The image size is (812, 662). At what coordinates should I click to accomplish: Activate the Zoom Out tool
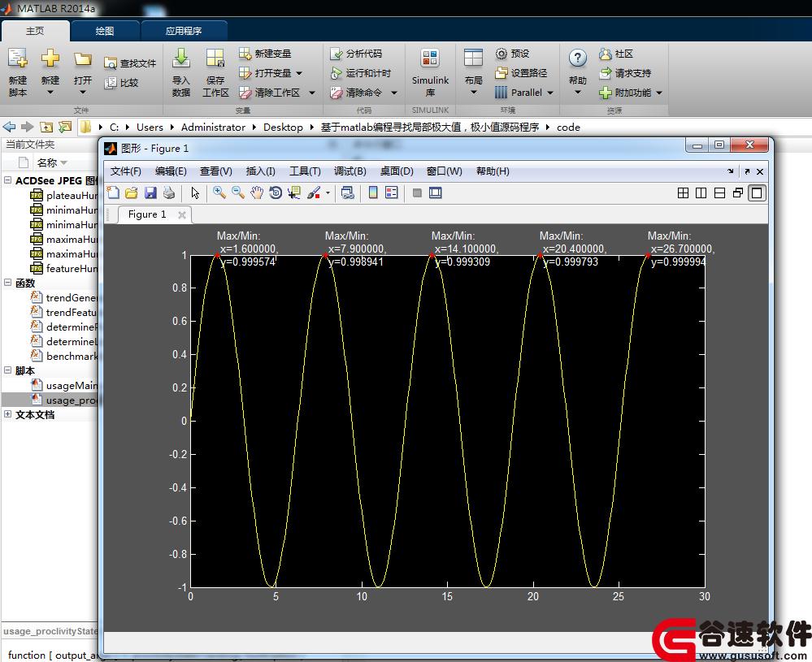click(237, 193)
